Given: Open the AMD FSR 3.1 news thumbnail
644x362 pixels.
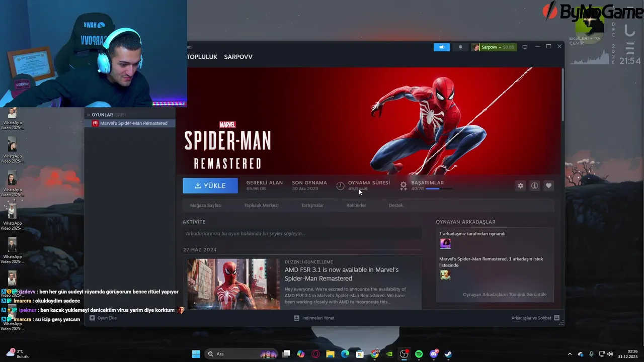Looking at the screenshot, I should pos(233,284).
